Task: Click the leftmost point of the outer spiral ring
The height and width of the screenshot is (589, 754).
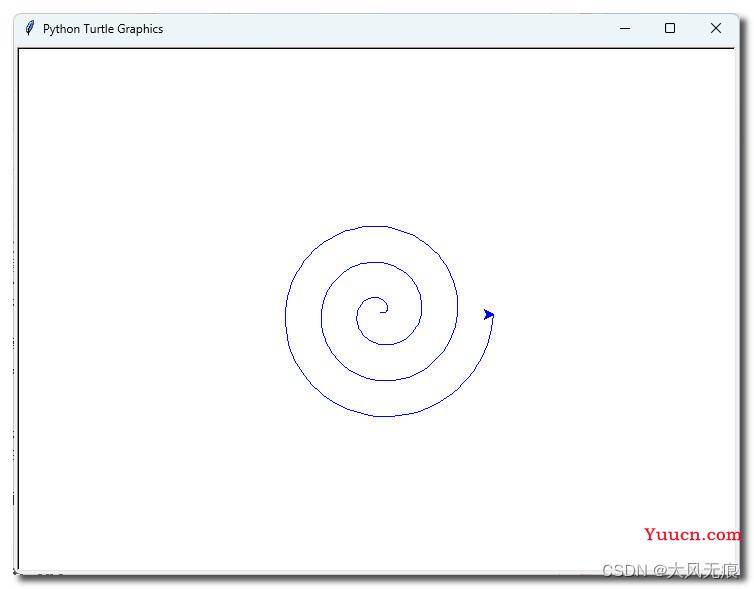Action: coord(286,318)
